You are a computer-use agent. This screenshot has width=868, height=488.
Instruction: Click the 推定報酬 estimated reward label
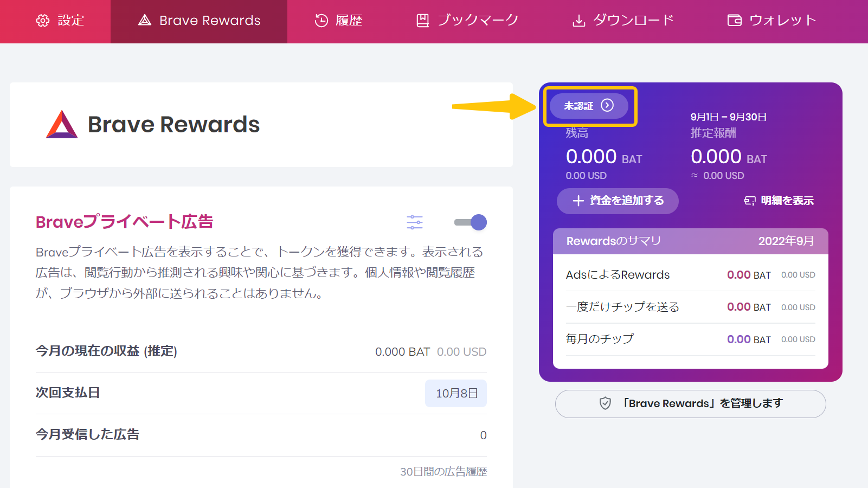[713, 133]
